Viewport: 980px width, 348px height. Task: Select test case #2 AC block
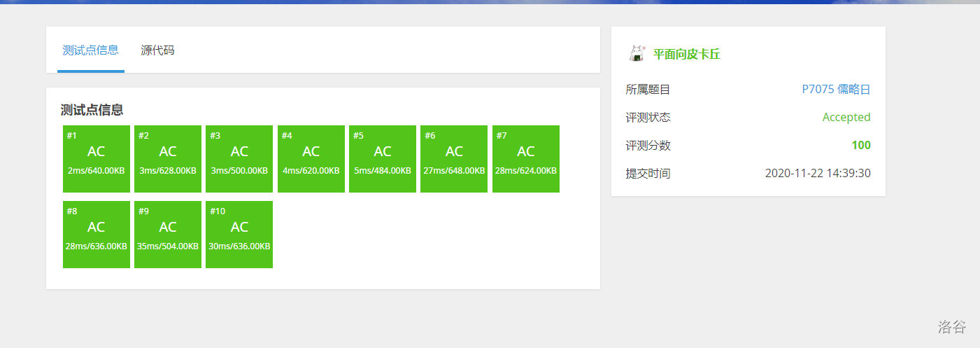point(168,159)
